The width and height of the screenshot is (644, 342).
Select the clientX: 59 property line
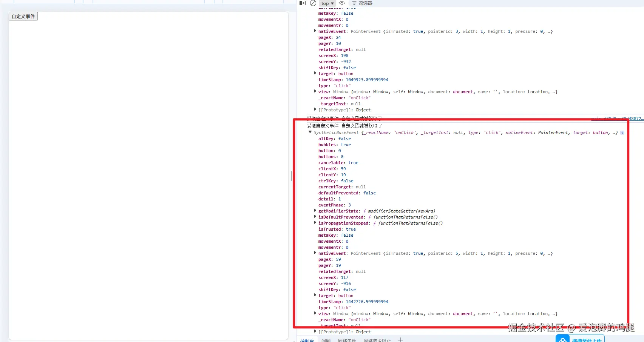click(x=332, y=169)
